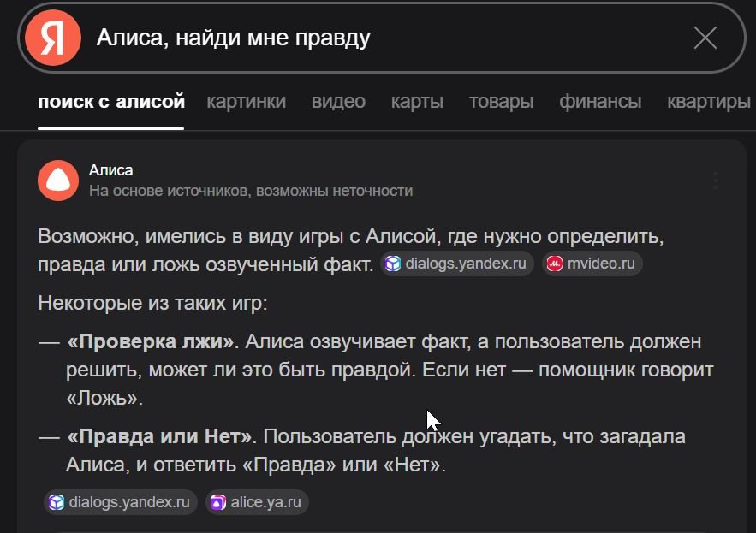This screenshot has width=756, height=533.
Task: Open the three-dot menu on Alice's answer
Action: pyautogui.click(x=716, y=181)
